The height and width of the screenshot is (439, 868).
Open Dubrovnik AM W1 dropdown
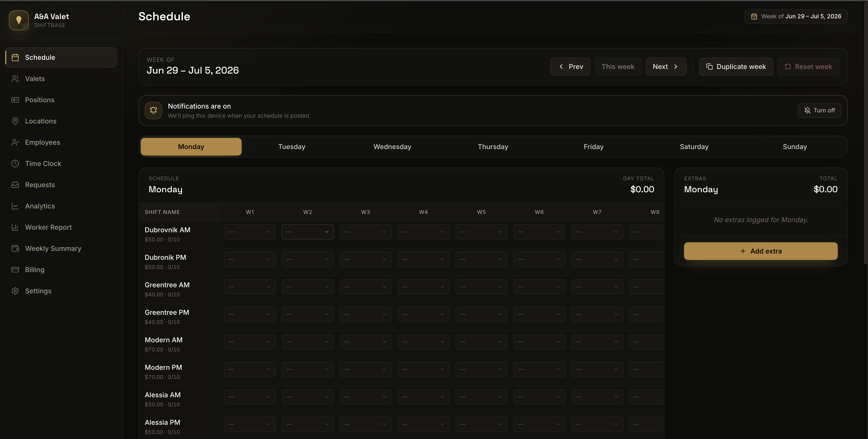click(250, 232)
